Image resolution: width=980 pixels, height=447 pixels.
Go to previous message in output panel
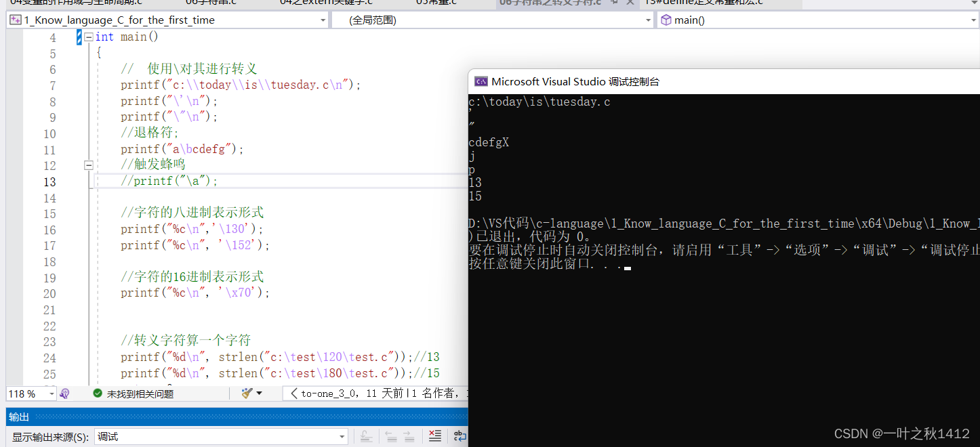(390, 437)
